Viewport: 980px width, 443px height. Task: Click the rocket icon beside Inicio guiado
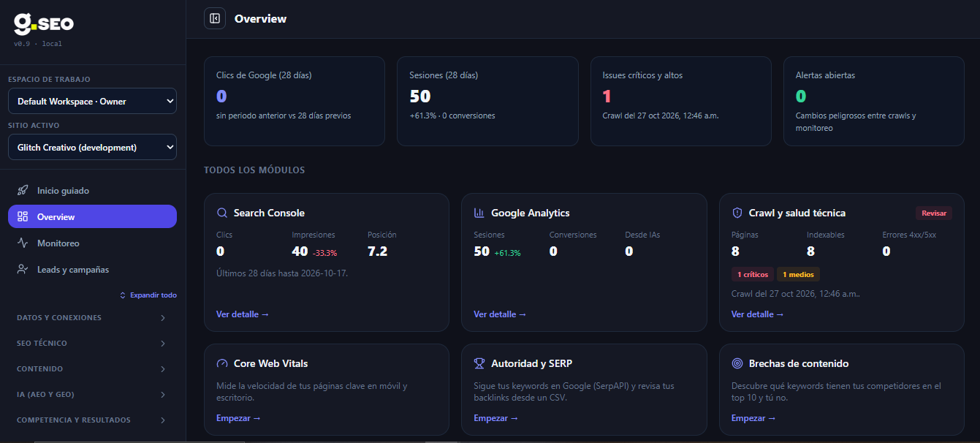23,191
